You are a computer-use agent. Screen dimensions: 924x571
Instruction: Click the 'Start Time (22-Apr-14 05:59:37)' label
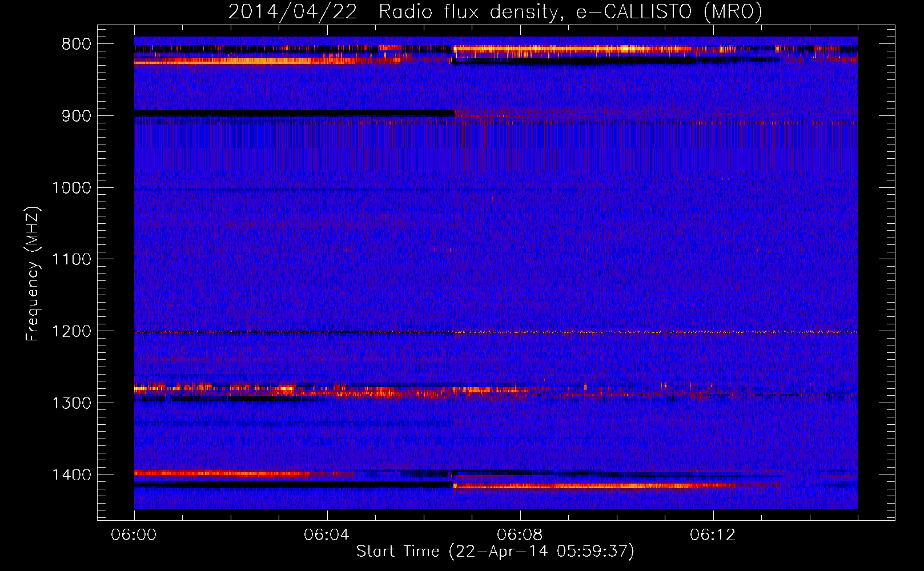[x=495, y=552]
